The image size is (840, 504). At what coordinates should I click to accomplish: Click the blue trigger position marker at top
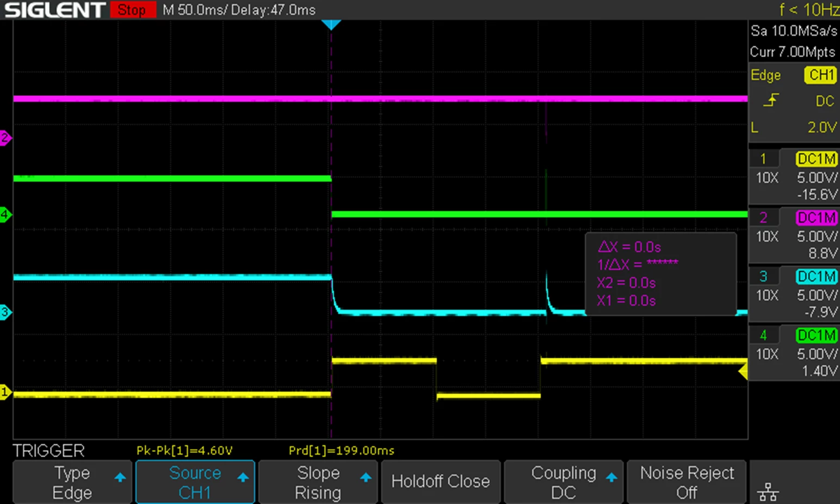tap(331, 24)
